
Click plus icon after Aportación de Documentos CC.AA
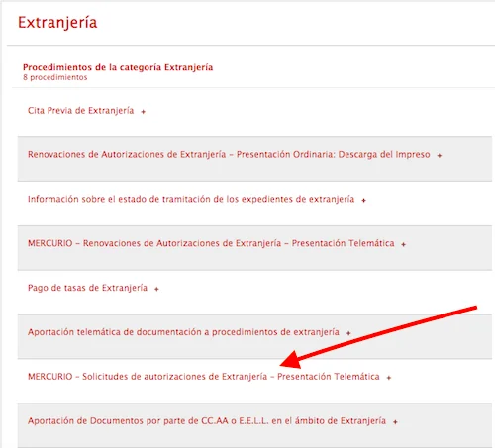click(x=395, y=422)
